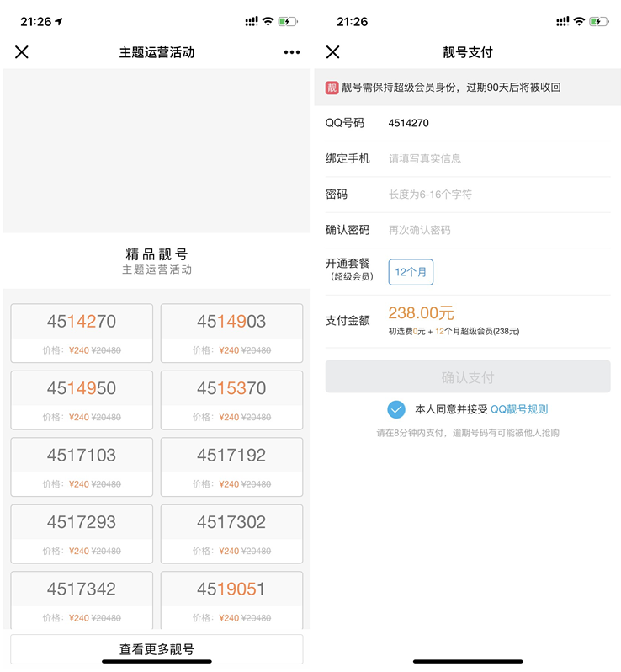The height and width of the screenshot is (672, 621).
Task: Tap the 精品靓号 heading text
Action: pyautogui.click(x=157, y=254)
